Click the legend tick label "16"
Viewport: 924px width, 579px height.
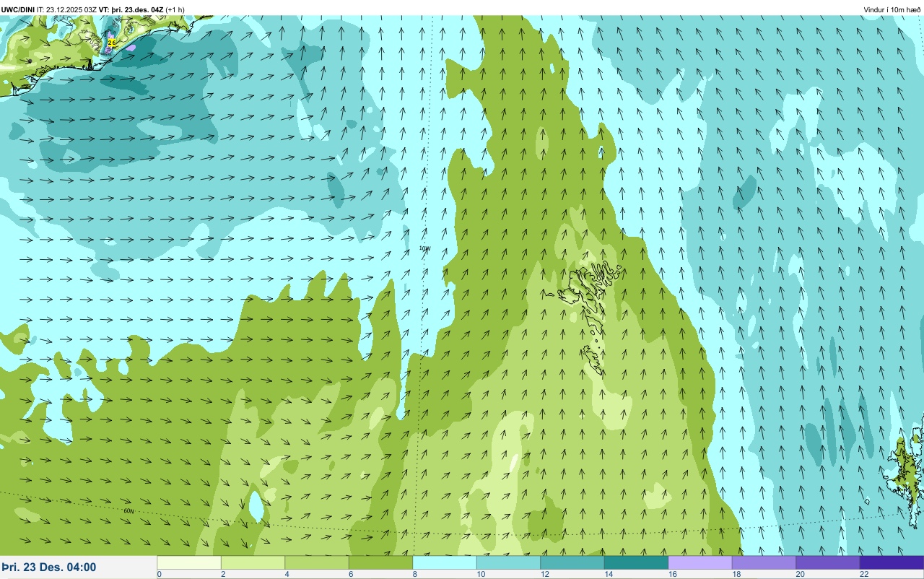[x=672, y=574]
